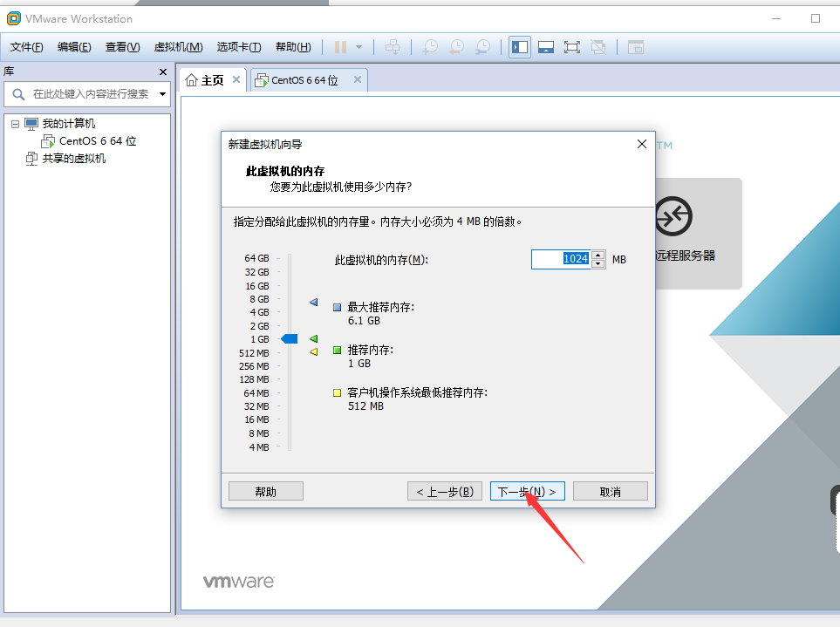The height and width of the screenshot is (627, 840).
Task: Click the 8 GB scale label
Action: click(x=259, y=299)
